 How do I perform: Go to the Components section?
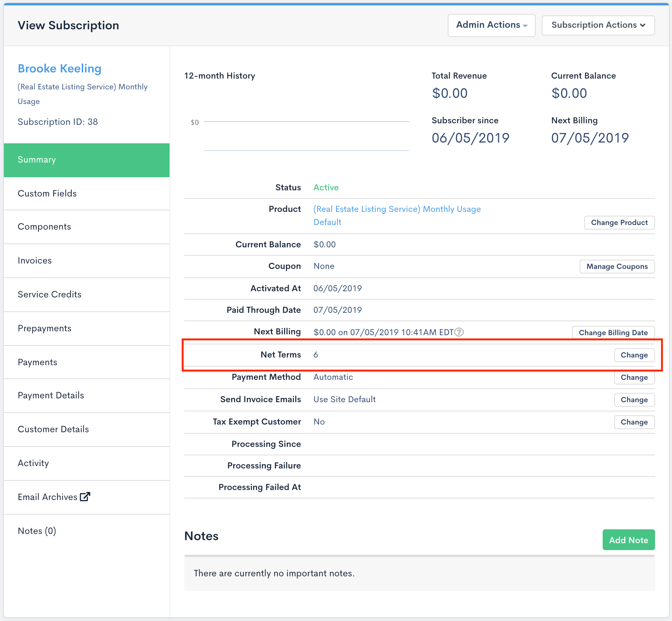[87, 227]
